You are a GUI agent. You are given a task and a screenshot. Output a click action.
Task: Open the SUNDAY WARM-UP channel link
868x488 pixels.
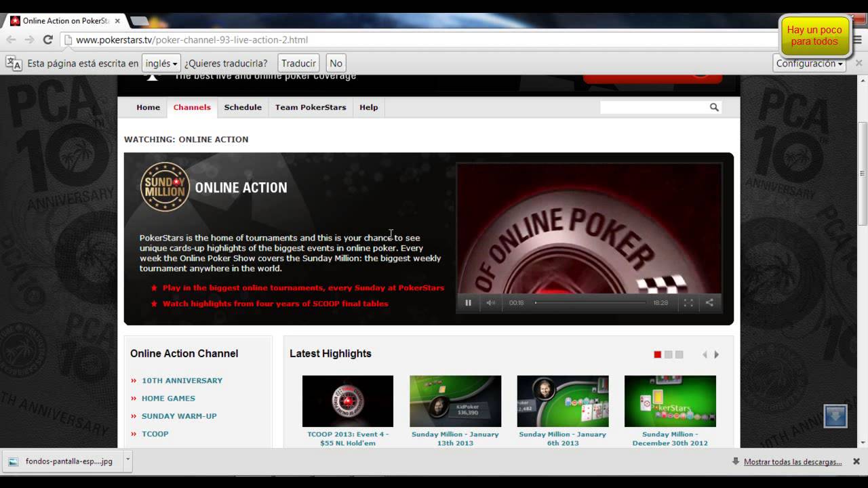(x=179, y=416)
